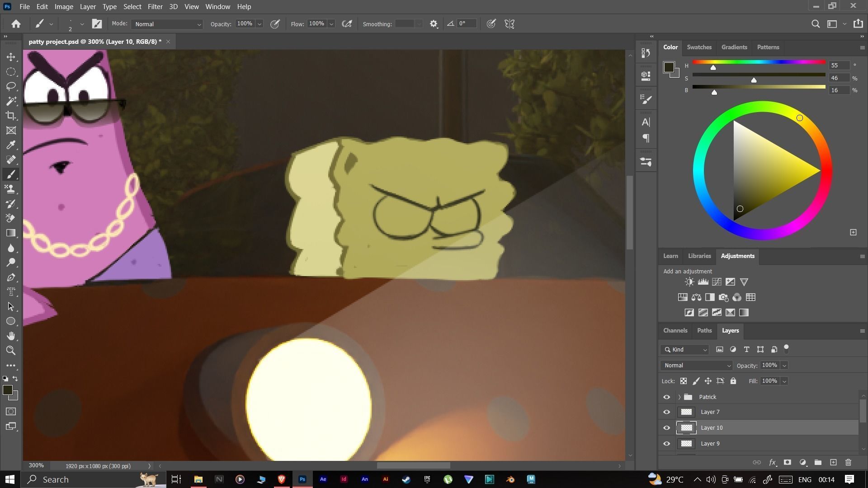This screenshot has height=488, width=868.
Task: Enable airbrush-style build-up
Action: (x=347, y=24)
